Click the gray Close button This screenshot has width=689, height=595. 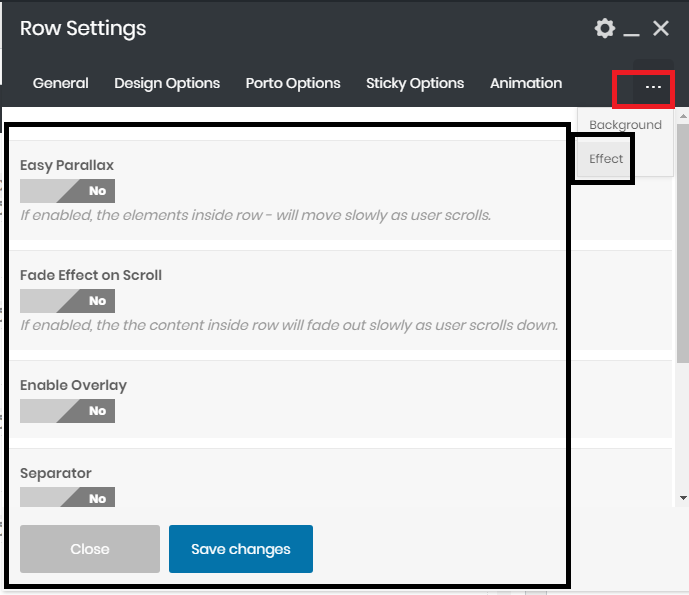90,549
